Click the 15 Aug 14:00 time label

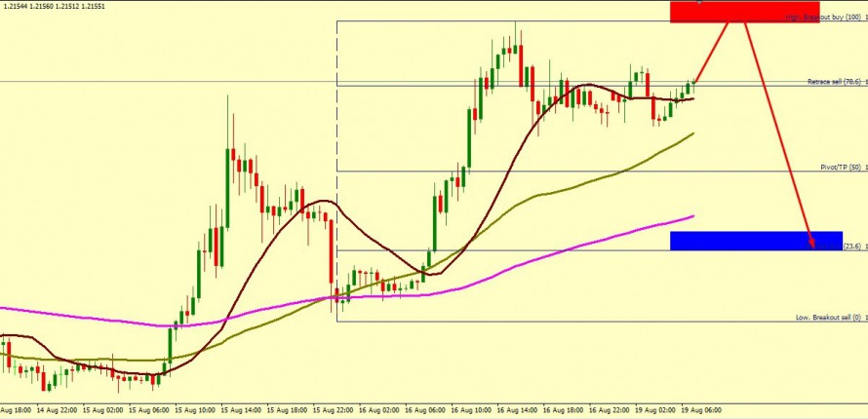click(240, 410)
